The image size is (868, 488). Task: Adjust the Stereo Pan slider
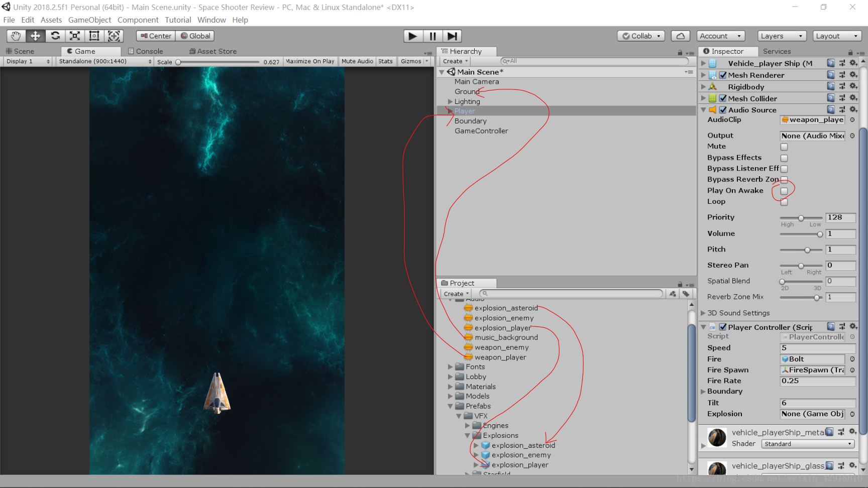(801, 266)
